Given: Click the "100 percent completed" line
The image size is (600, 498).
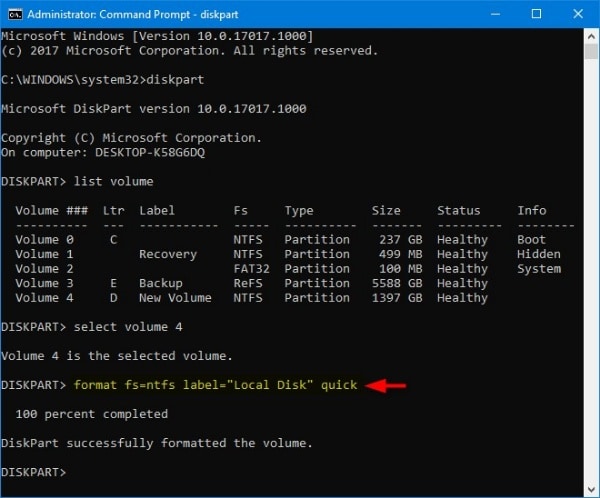Looking at the screenshot, I should point(92,414).
